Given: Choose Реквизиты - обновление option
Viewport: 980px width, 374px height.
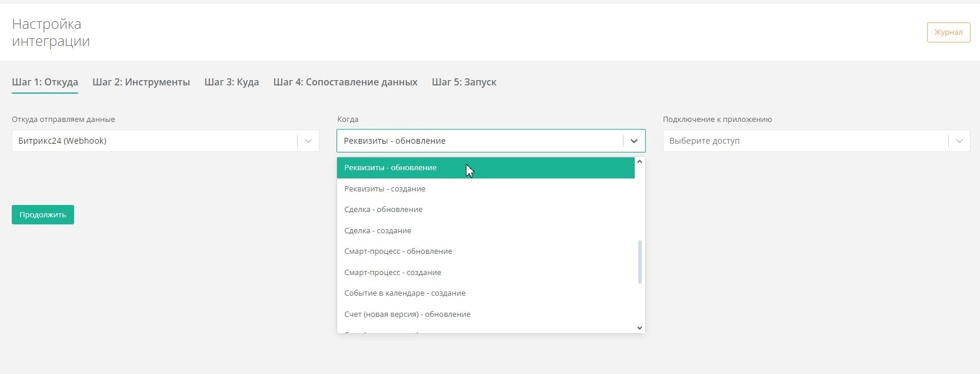Looking at the screenshot, I should pyautogui.click(x=391, y=168).
